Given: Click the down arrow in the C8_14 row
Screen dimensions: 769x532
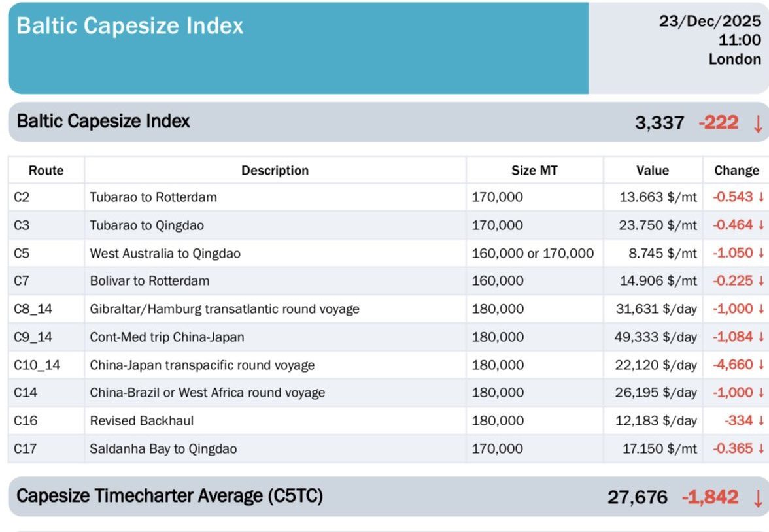Looking at the screenshot, I should 761,309.
